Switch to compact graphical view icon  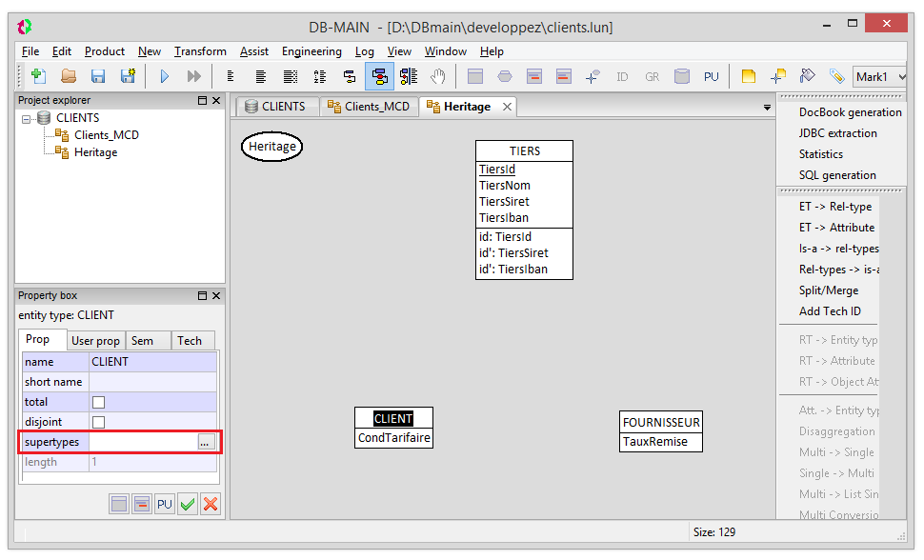350,76
